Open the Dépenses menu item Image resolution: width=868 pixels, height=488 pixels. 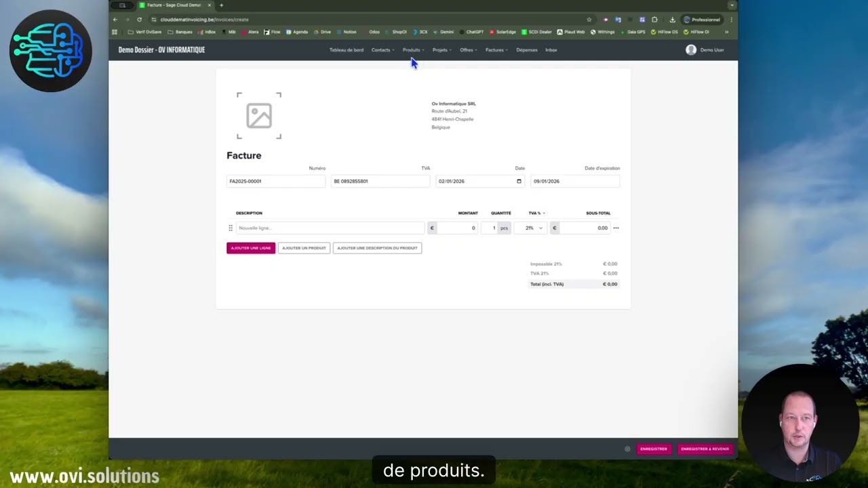(x=526, y=50)
